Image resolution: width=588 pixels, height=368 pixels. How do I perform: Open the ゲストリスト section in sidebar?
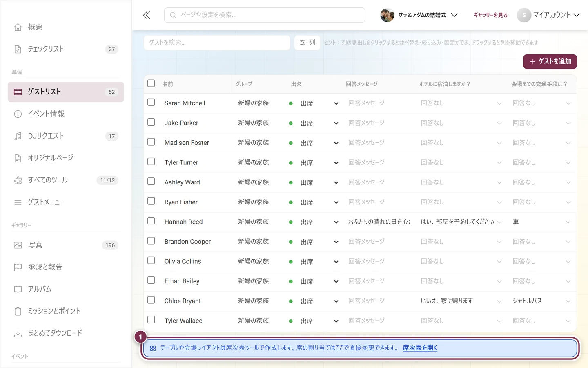click(x=66, y=92)
